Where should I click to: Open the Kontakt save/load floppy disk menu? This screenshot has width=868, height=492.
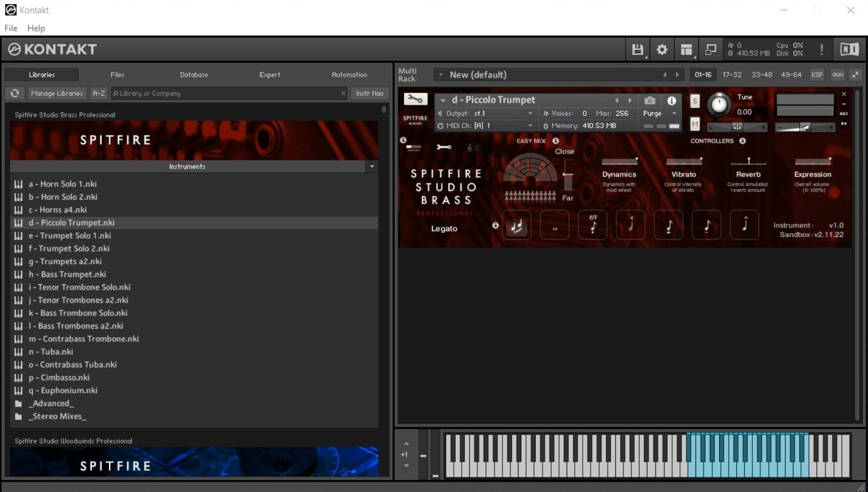click(x=637, y=50)
